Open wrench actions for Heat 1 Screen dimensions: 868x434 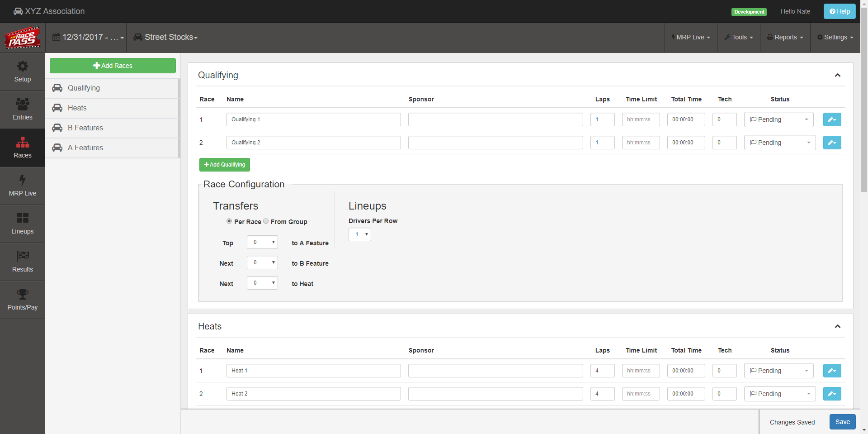point(832,371)
